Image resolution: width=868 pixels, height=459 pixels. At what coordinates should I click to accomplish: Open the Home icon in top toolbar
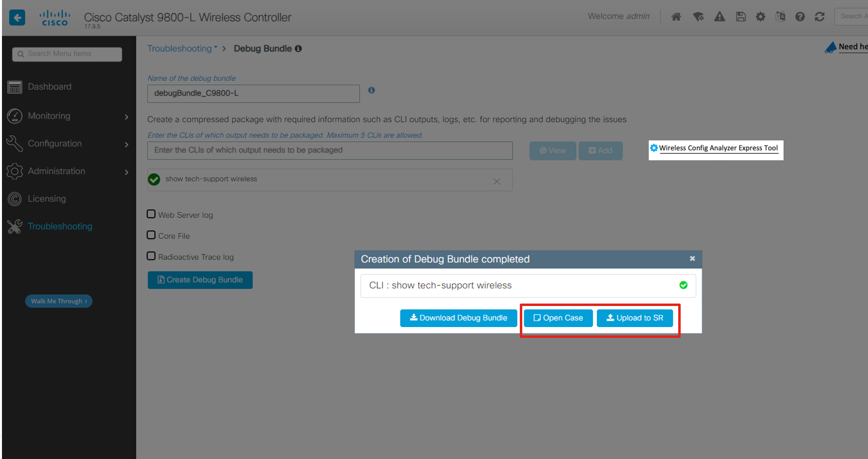[676, 17]
